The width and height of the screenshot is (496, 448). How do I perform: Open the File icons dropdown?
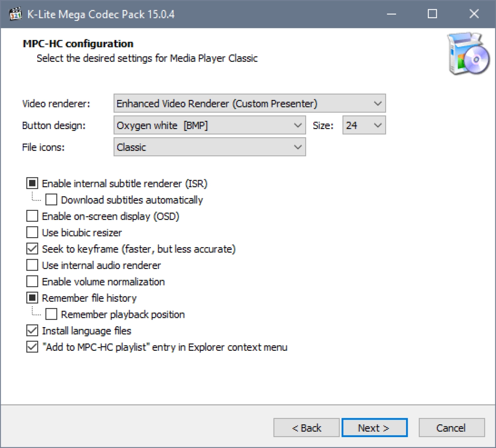pyautogui.click(x=210, y=147)
